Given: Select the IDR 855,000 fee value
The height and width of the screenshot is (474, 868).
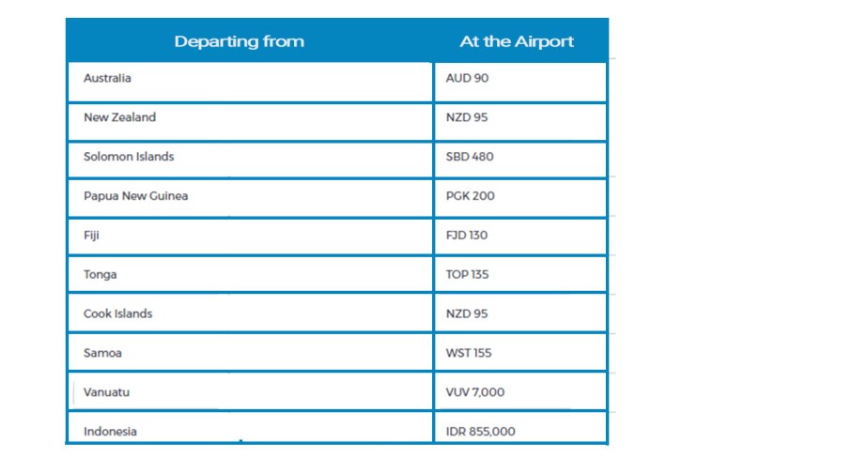Looking at the screenshot, I should [x=481, y=432].
